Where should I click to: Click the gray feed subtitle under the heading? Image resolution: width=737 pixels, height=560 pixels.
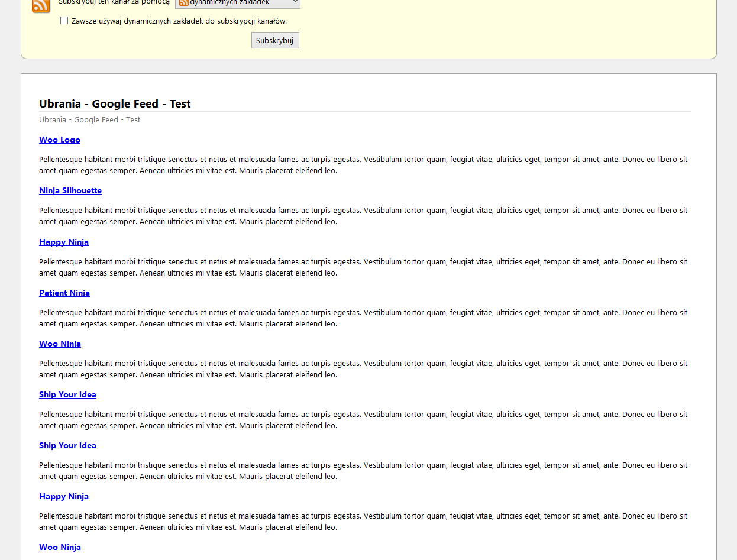[90, 120]
